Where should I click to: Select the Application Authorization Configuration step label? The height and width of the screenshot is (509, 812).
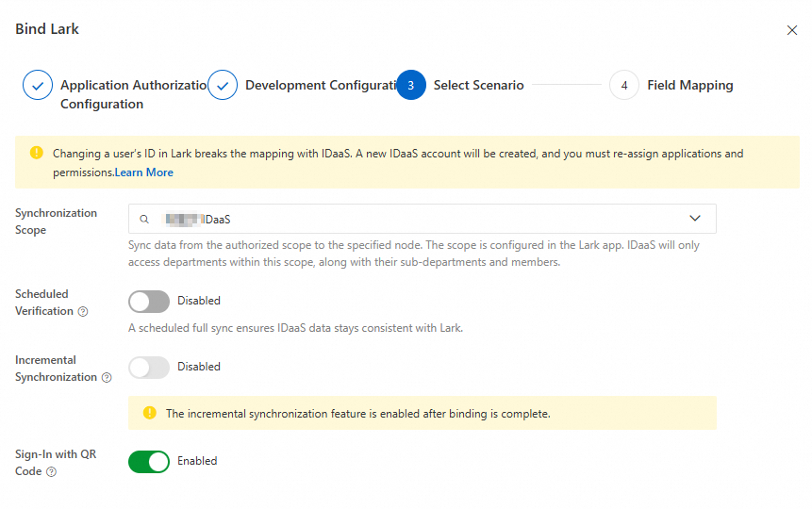pos(134,94)
